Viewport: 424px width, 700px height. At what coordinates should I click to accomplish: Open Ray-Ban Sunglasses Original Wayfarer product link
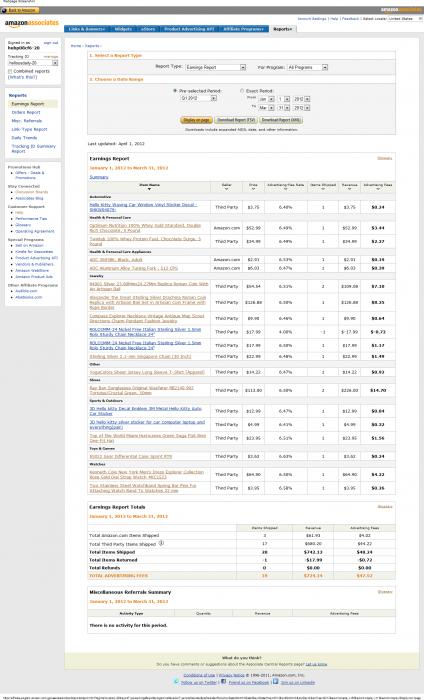[x=141, y=390]
